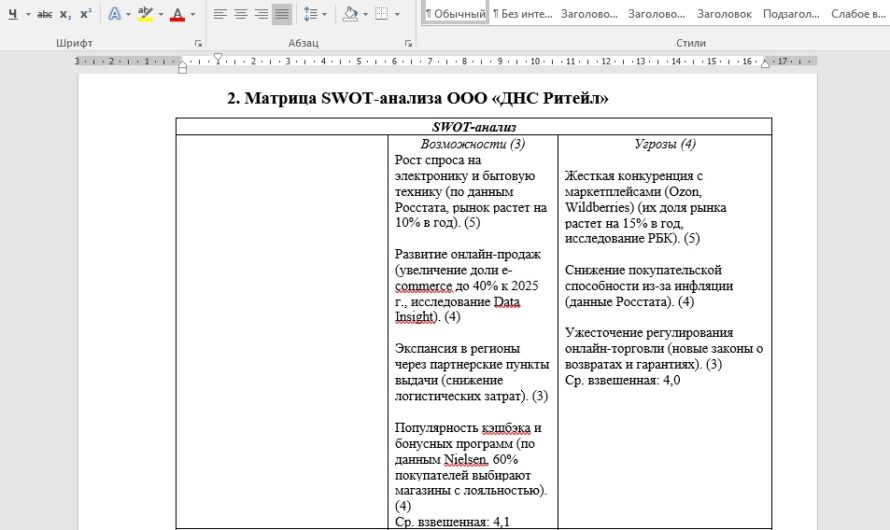Apply table borders button
890x530 pixels.
[381, 14]
